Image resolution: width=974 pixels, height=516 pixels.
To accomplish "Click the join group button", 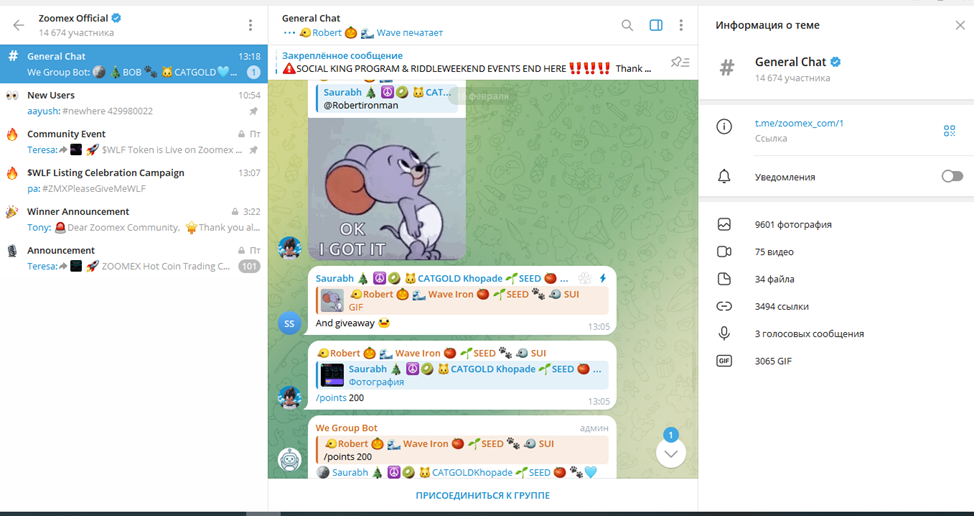I will click(x=483, y=496).
